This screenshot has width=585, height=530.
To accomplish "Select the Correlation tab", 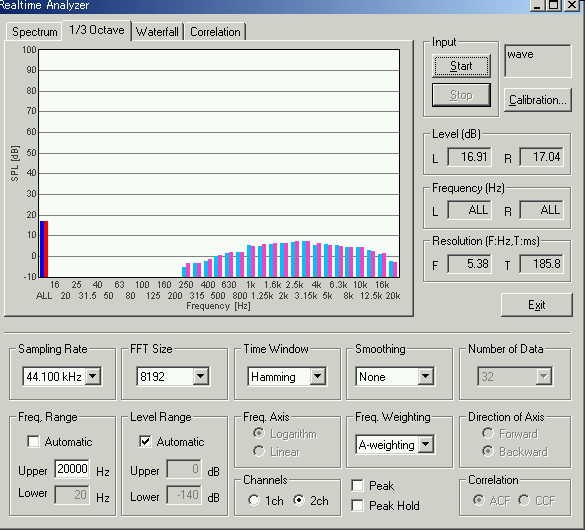I will click(x=215, y=32).
